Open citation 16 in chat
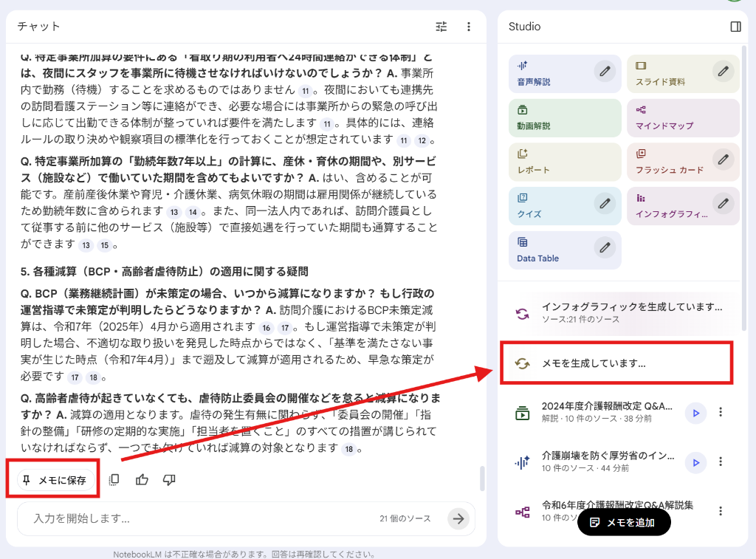 [266, 328]
